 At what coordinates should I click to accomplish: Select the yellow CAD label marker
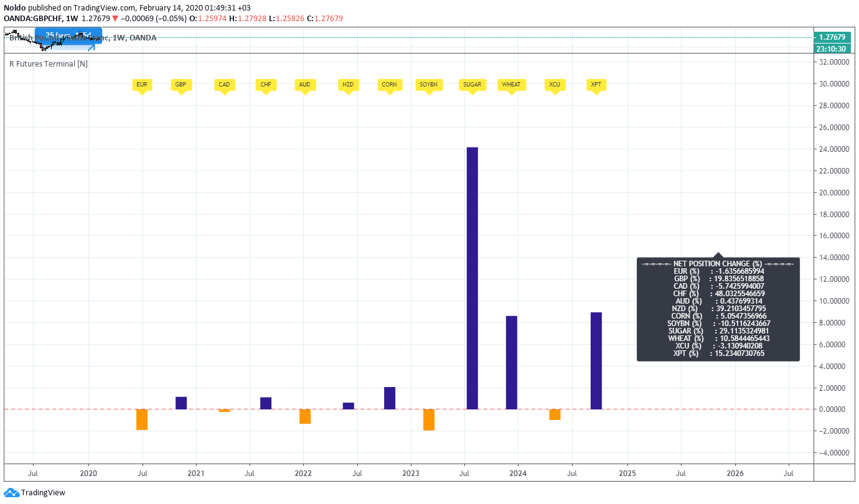pyautogui.click(x=224, y=86)
